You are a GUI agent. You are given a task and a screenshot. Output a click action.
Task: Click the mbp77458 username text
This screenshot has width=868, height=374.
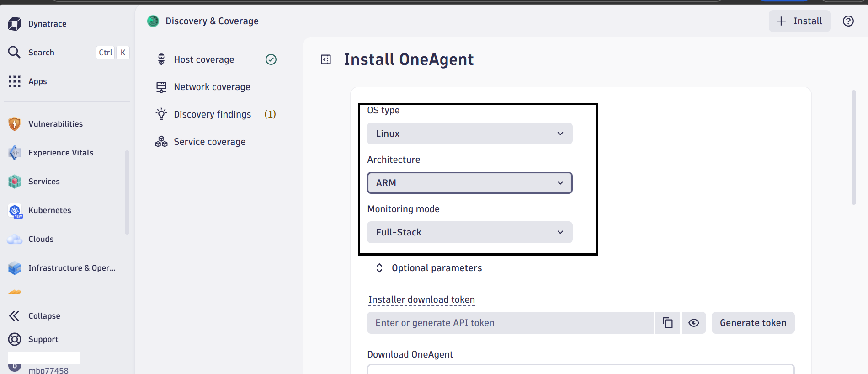[48, 370]
